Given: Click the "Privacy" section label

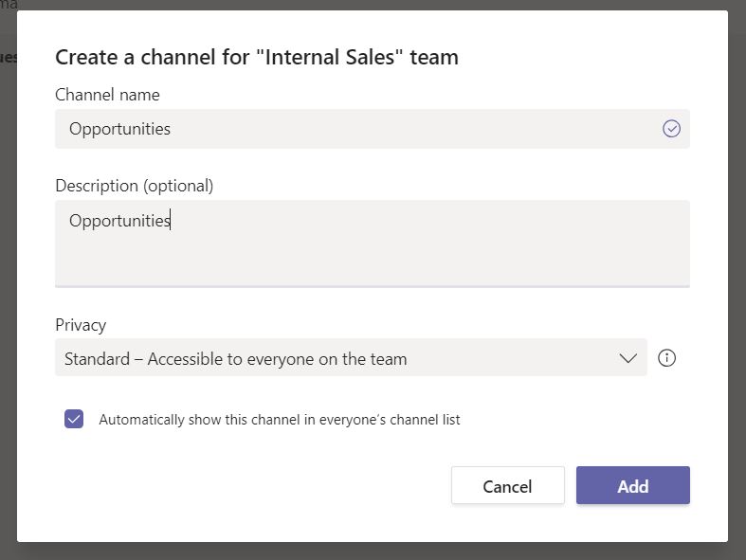Looking at the screenshot, I should click(x=81, y=325).
